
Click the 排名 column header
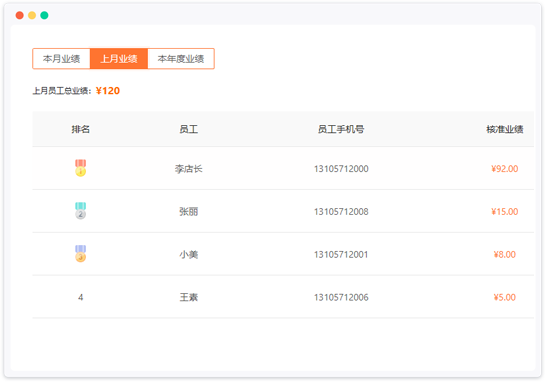coord(81,129)
